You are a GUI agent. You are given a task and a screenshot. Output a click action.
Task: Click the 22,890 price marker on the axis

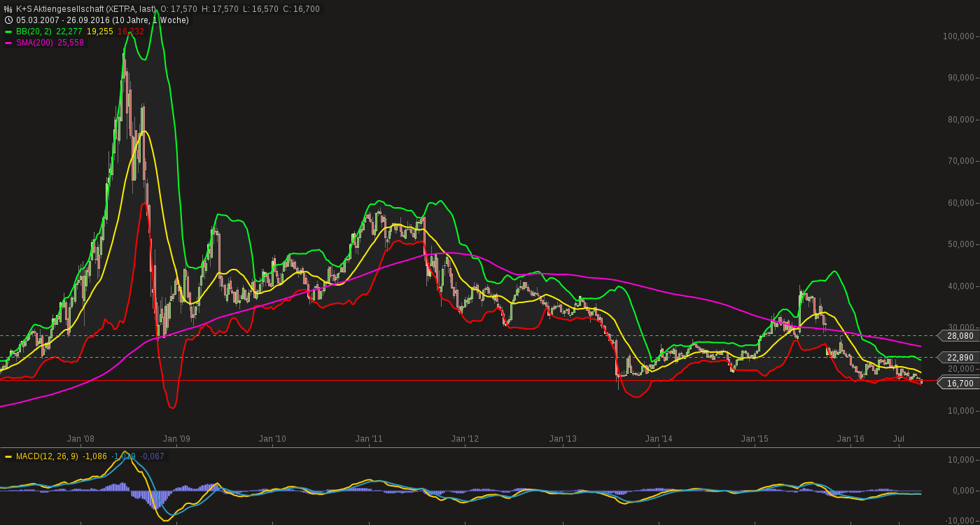[x=960, y=358]
